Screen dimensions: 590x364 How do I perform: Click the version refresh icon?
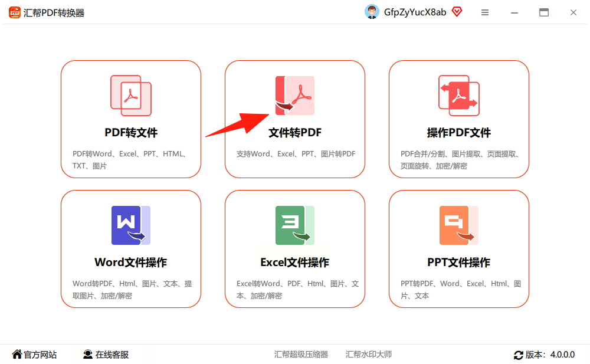(519, 355)
